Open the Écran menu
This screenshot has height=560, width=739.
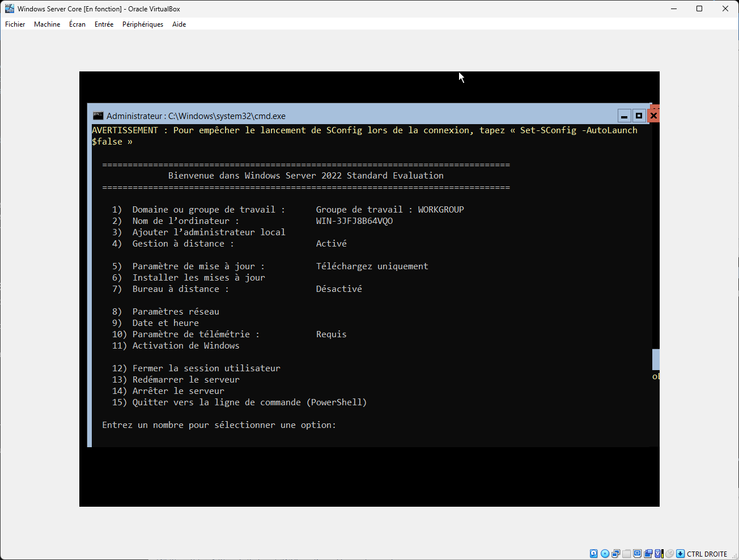tap(77, 24)
